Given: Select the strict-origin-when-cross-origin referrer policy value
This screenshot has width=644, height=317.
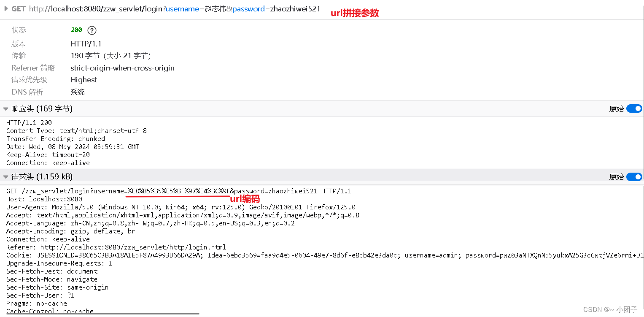Looking at the screenshot, I should tap(123, 68).
